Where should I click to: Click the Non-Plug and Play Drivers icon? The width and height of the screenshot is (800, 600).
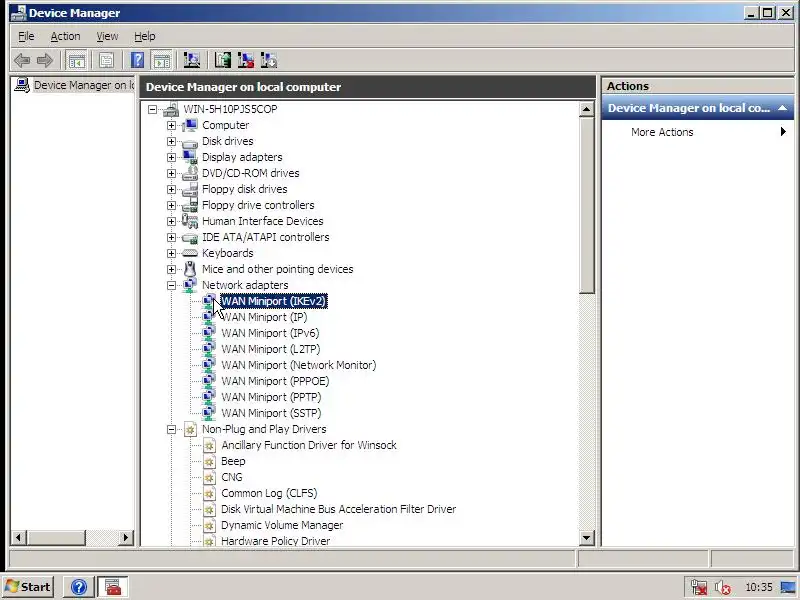click(190, 429)
